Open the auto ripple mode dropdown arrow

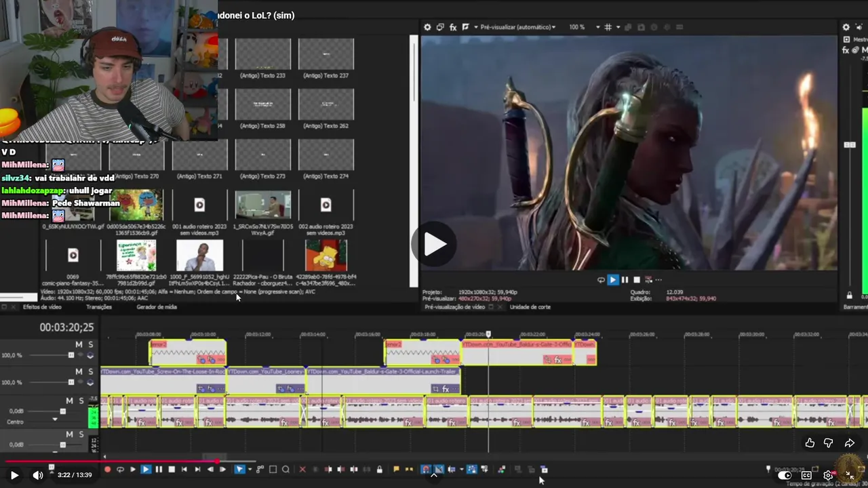click(461, 469)
